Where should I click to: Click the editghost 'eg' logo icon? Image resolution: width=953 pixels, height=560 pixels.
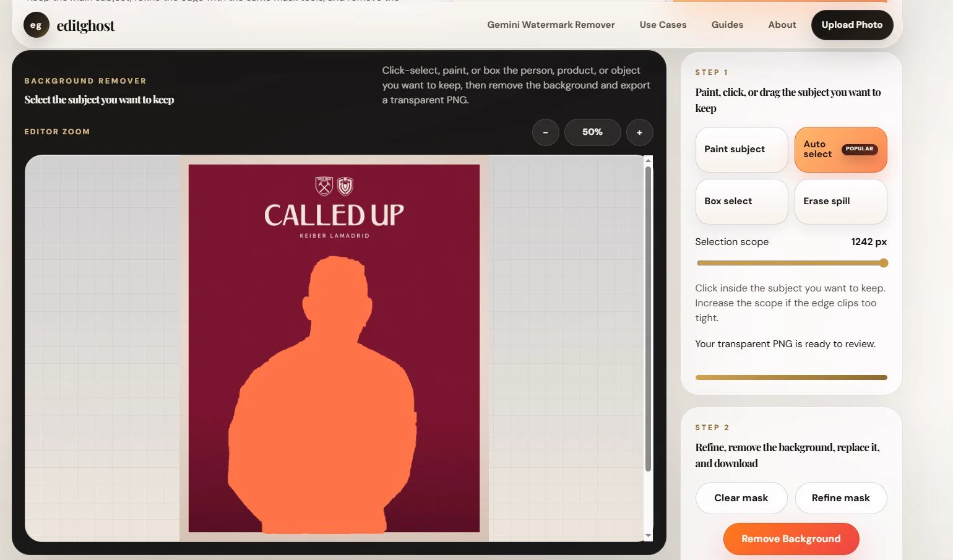pos(36,25)
